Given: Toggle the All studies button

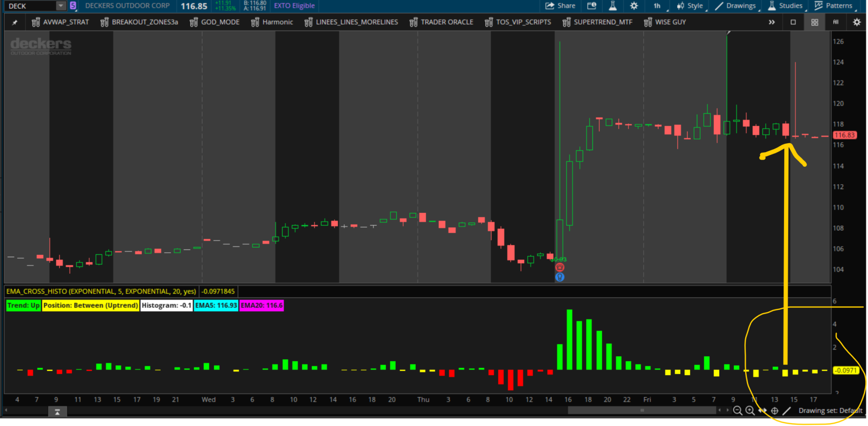Looking at the screenshot, I should [x=836, y=22].
